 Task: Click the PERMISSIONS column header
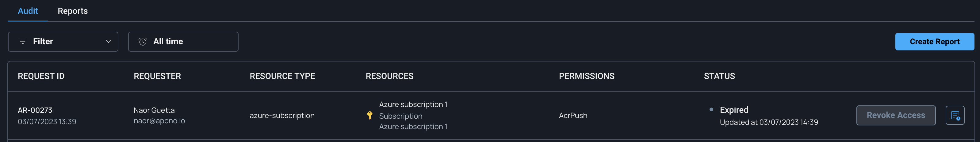[x=586, y=76]
